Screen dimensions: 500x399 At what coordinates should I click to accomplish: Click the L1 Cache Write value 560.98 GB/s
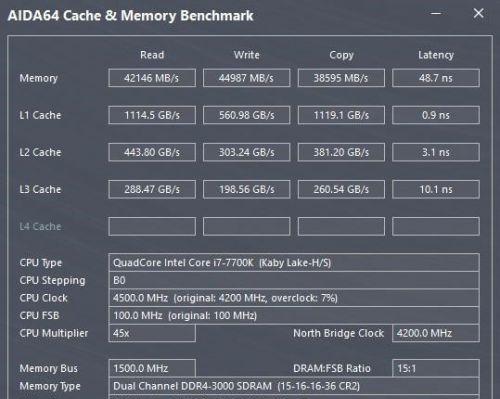247,115
